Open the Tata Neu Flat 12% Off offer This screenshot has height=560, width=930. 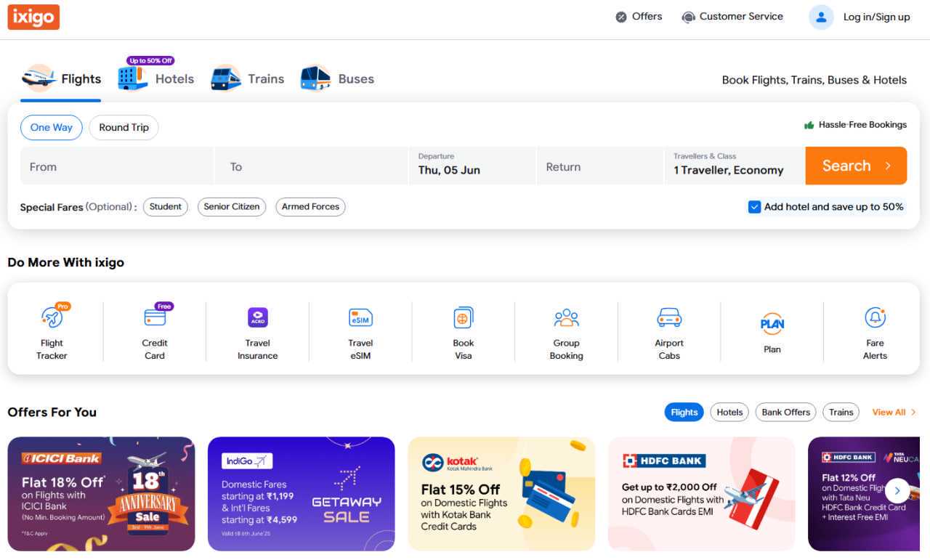coord(864,494)
